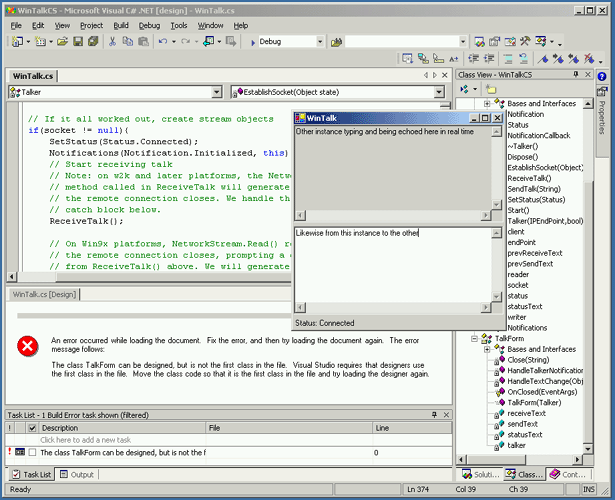
Task: Click the Comment Out Selection icon
Action: pyautogui.click(x=508, y=59)
